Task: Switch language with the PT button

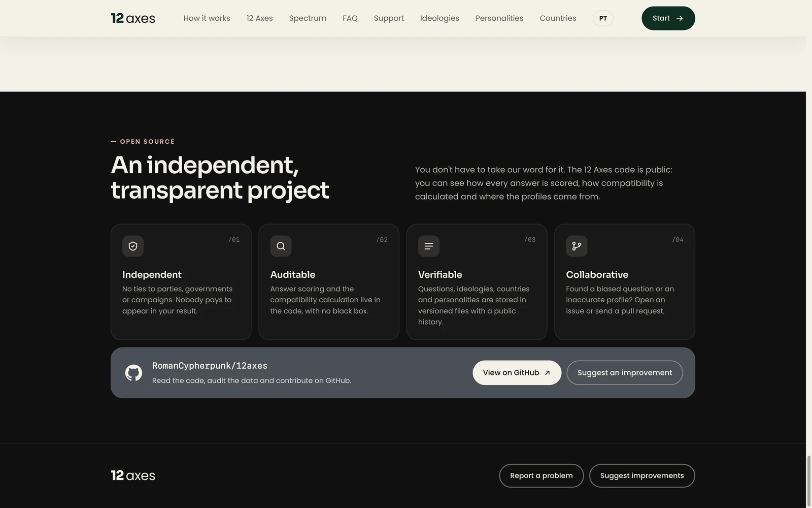Action: pyautogui.click(x=603, y=18)
